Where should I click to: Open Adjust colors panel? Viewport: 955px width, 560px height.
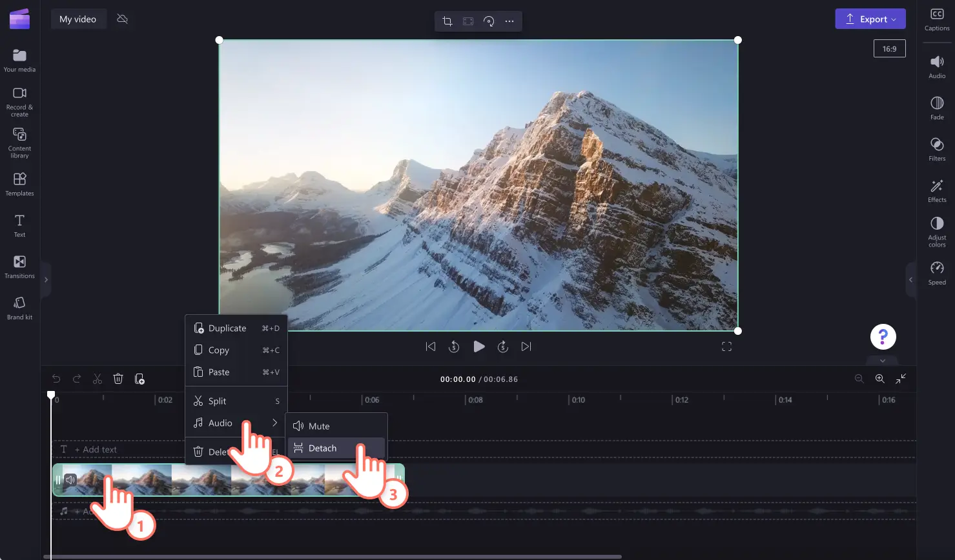coord(937,232)
